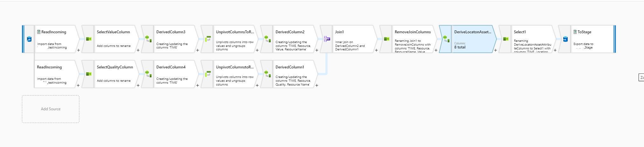
Task: Click plus after Select1
Action: pos(555,50)
